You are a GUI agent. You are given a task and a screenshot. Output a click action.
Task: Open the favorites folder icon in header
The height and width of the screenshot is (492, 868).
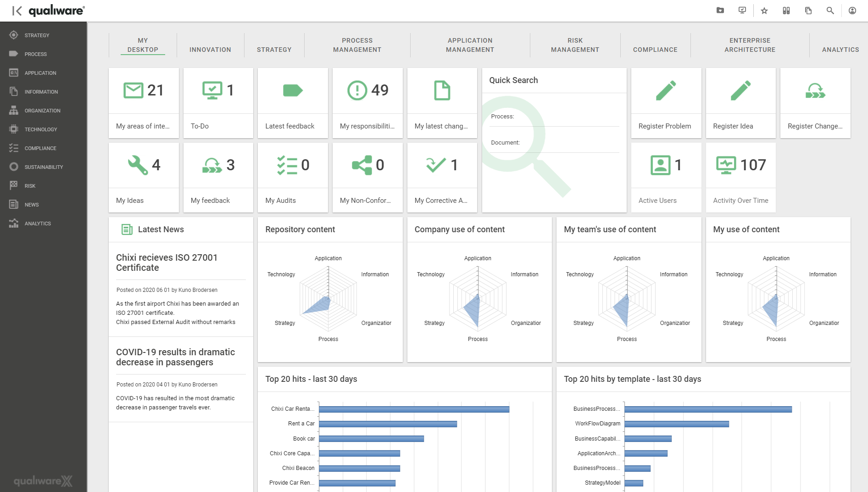tap(720, 11)
